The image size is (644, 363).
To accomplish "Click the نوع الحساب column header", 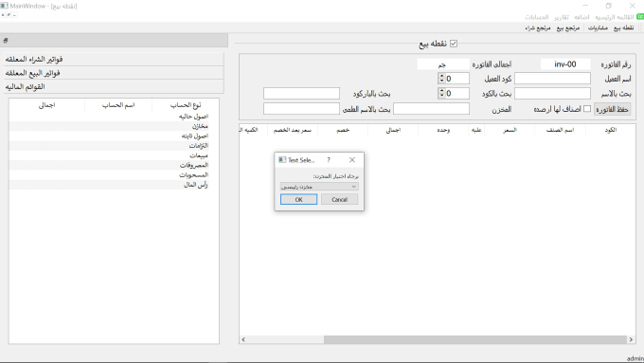I will pyautogui.click(x=186, y=105).
